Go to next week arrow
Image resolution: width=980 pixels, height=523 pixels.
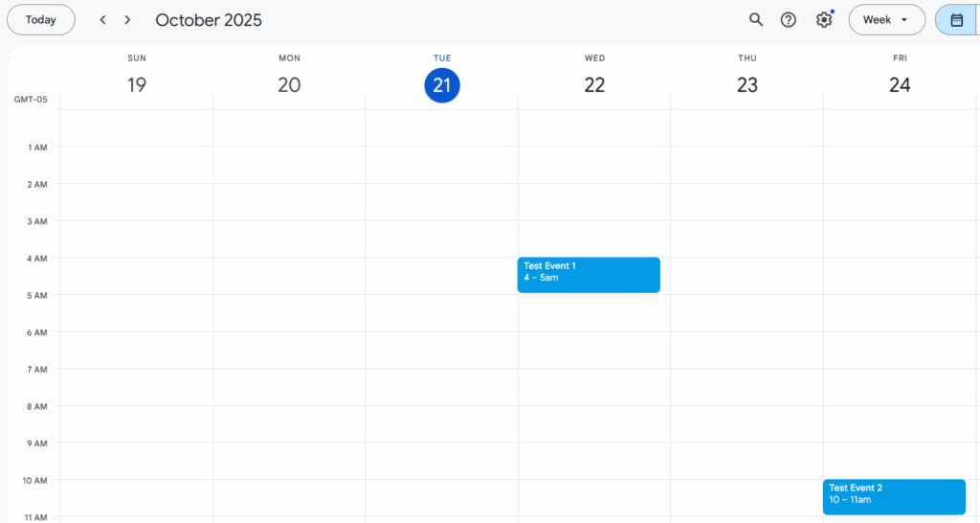click(128, 20)
